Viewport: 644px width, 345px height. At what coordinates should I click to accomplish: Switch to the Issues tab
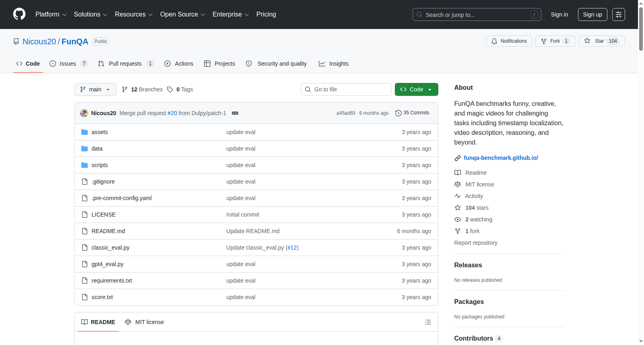tap(68, 64)
